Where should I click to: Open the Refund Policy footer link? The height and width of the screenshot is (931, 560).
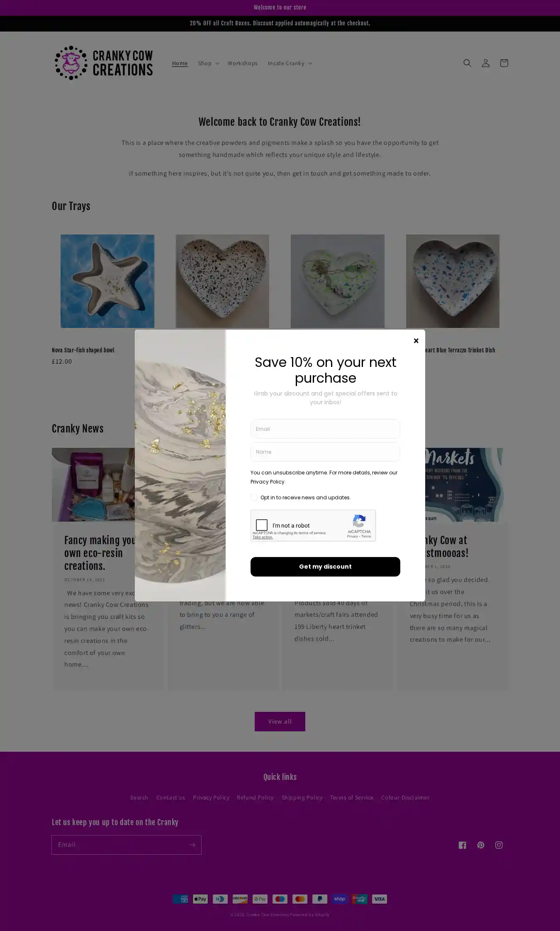pos(255,797)
